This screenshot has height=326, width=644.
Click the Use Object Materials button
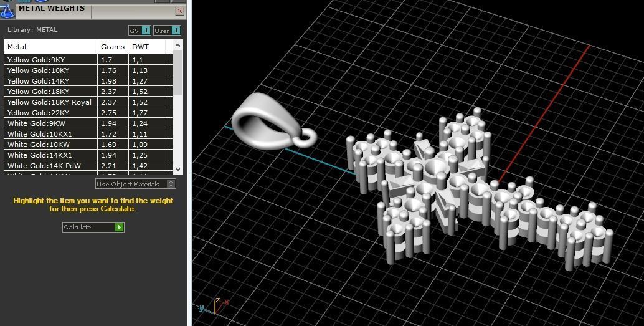pos(136,184)
